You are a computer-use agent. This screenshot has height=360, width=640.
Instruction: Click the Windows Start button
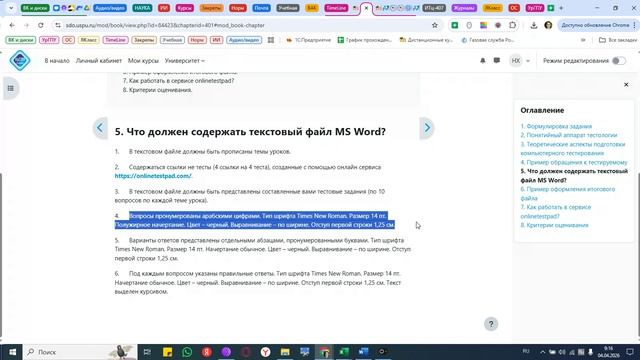coord(12,352)
